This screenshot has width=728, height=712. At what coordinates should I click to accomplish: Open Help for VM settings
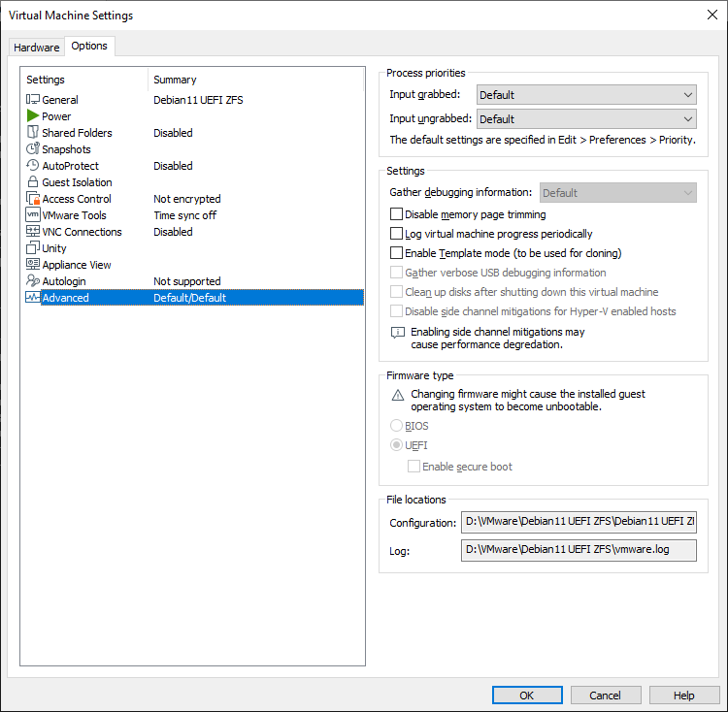684,695
